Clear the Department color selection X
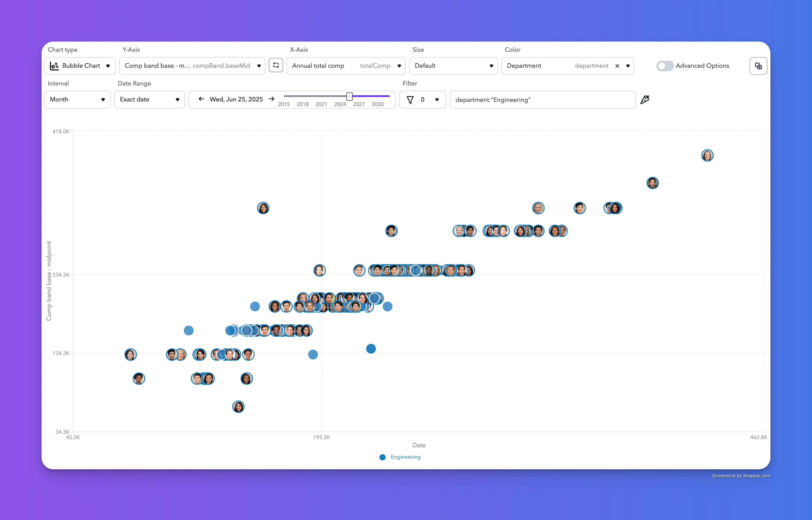The width and height of the screenshot is (812, 520). [x=617, y=66]
